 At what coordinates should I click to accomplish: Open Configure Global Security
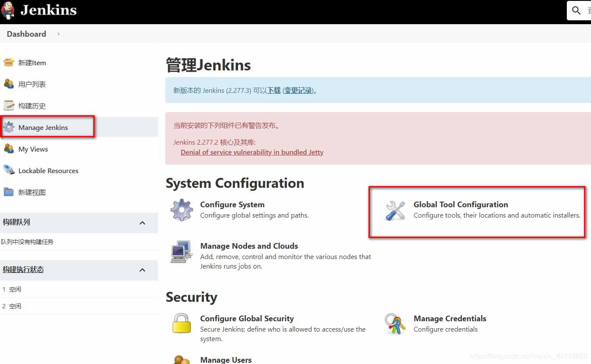pyautogui.click(x=247, y=319)
